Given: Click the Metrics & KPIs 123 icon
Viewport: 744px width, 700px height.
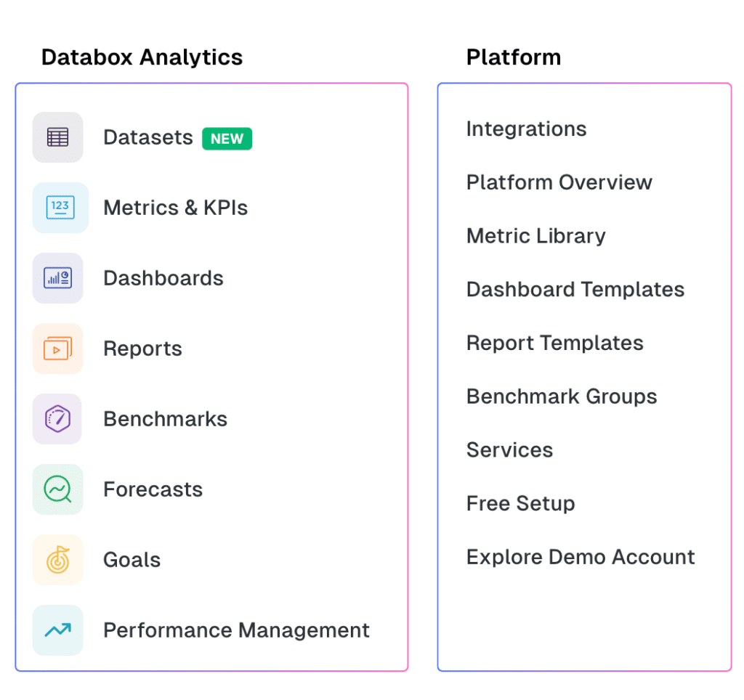Looking at the screenshot, I should pos(60,208).
